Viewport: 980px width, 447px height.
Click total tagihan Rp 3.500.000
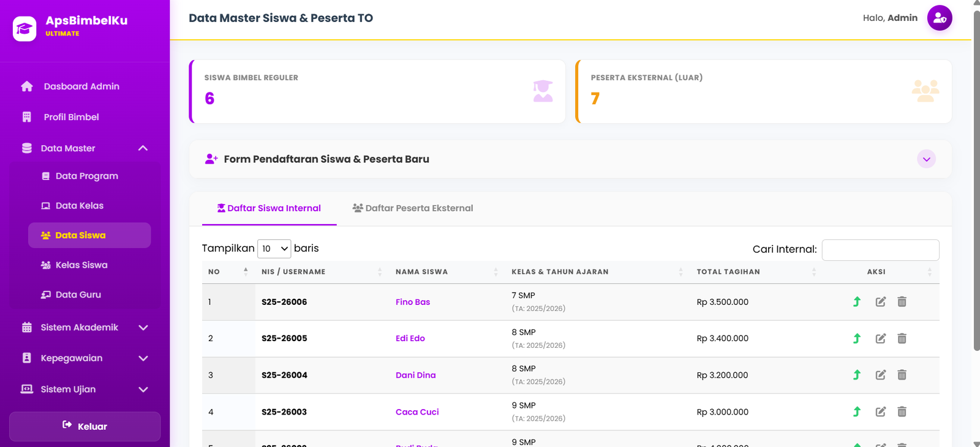(723, 302)
